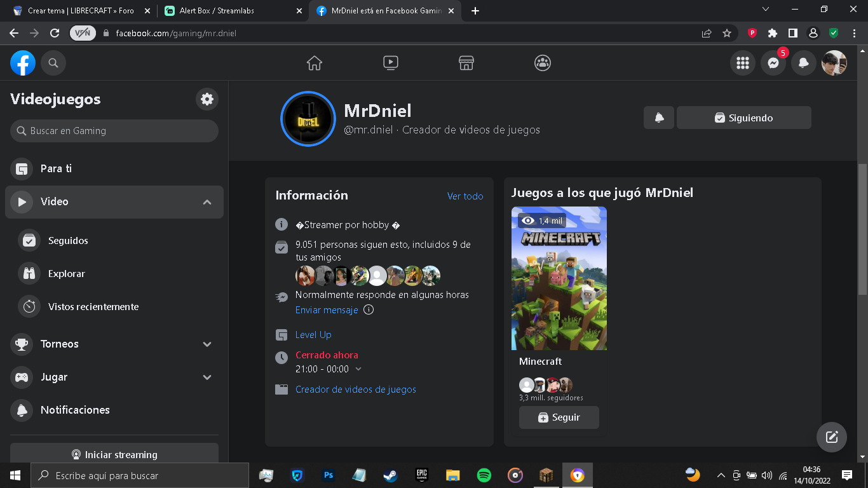Click the volume speaker tray icon
Image resolution: width=868 pixels, height=488 pixels.
click(767, 475)
